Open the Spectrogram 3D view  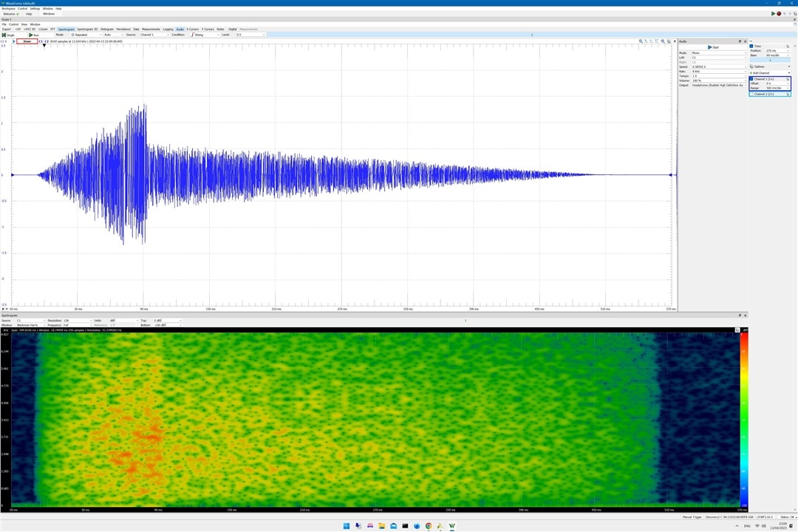coord(87,30)
